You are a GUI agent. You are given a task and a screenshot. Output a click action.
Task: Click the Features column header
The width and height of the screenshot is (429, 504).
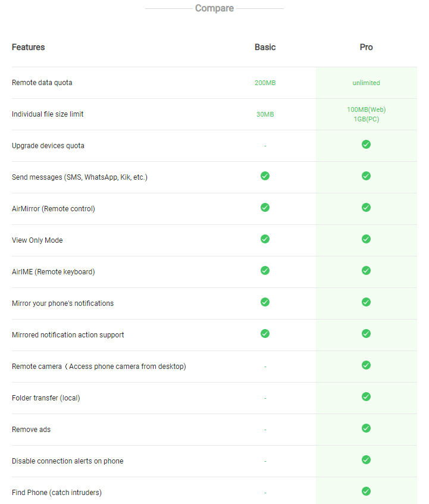pyautogui.click(x=29, y=47)
